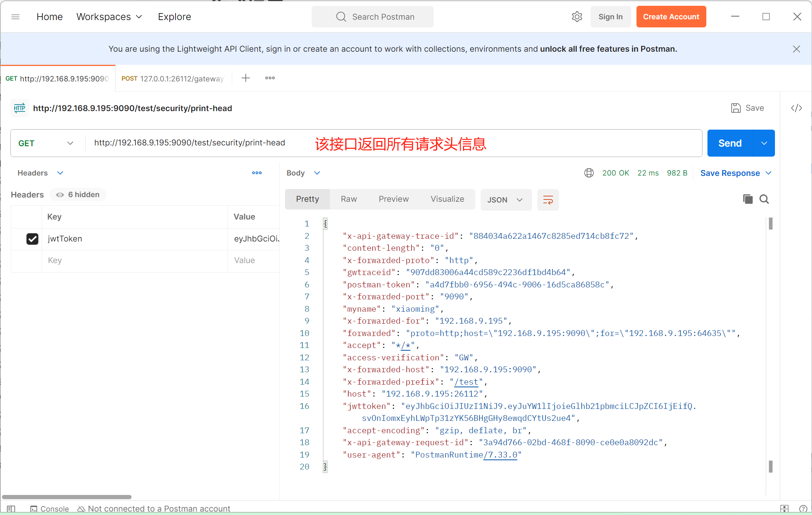Click the Save Response link
The image size is (812, 515).
point(730,173)
